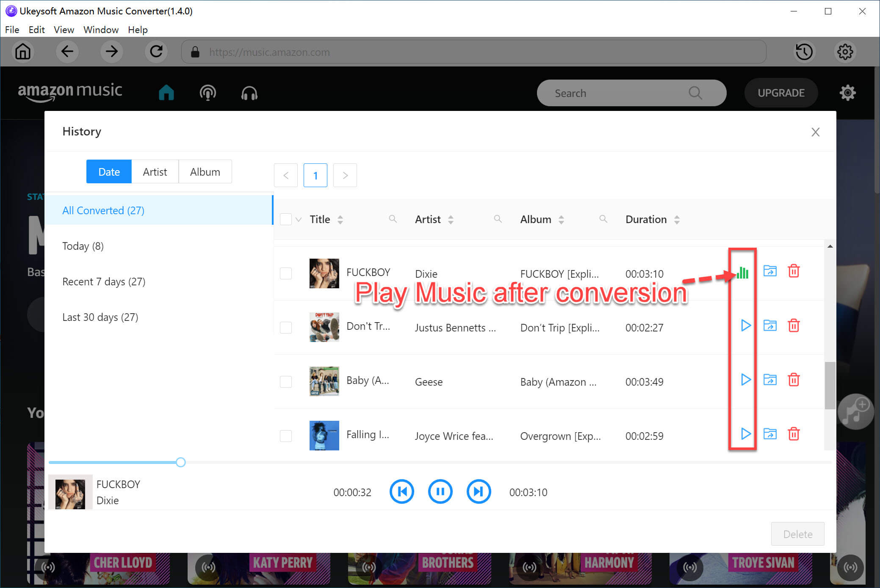The height and width of the screenshot is (588, 880).
Task: Close the History dialog
Action: click(815, 132)
